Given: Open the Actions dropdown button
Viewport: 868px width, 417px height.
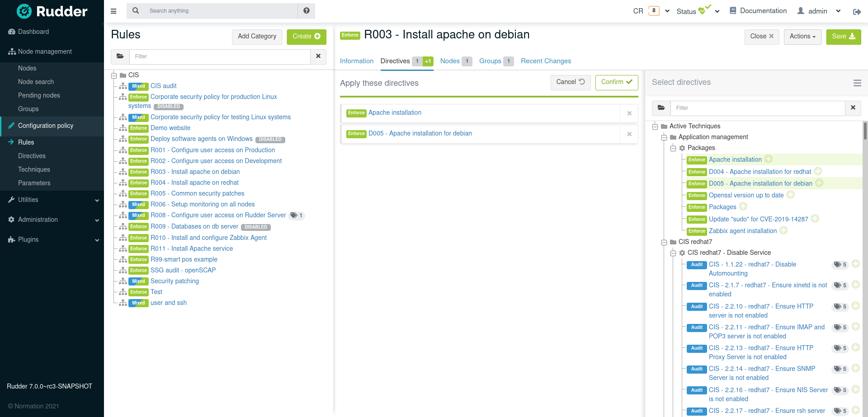Looking at the screenshot, I should click(x=802, y=37).
